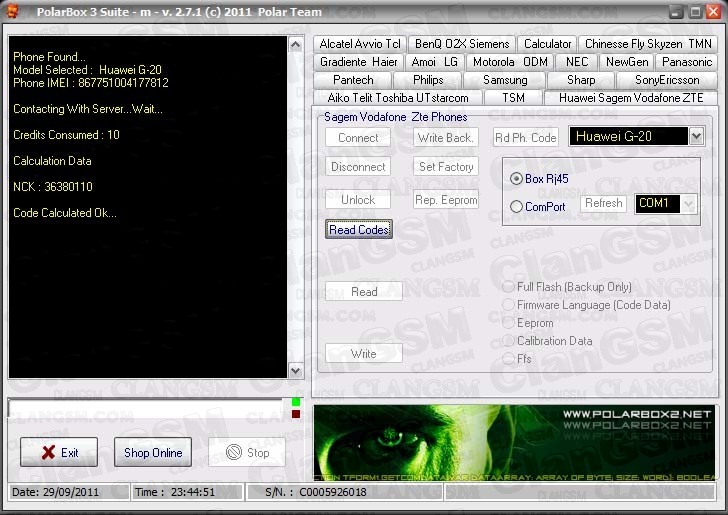728x515 pixels.
Task: Click the Disconnect button
Action: (358, 167)
